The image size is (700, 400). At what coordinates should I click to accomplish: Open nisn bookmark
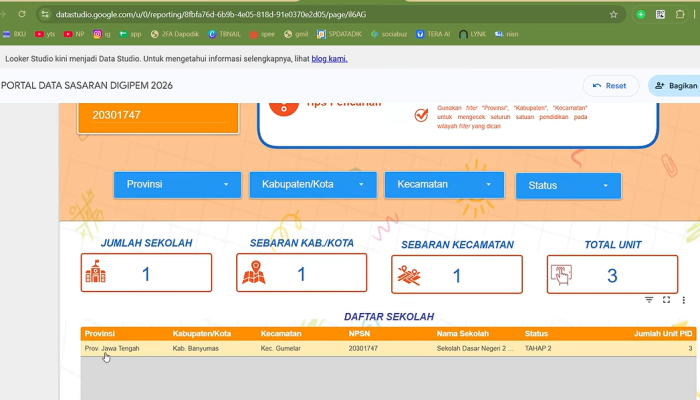point(506,34)
